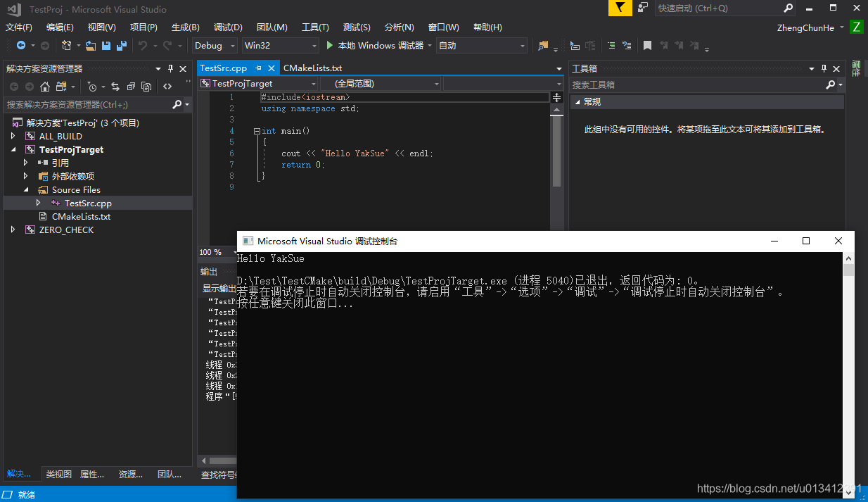The height and width of the screenshot is (502, 868).
Task: Toggle the pin on TestSrc.cpp tab
Action: [257, 68]
